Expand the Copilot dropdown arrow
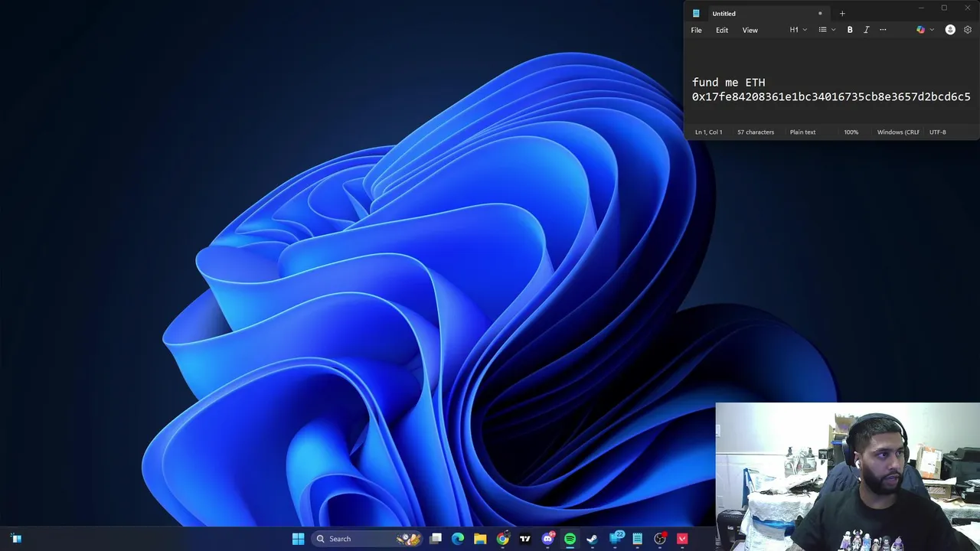 pos(932,30)
